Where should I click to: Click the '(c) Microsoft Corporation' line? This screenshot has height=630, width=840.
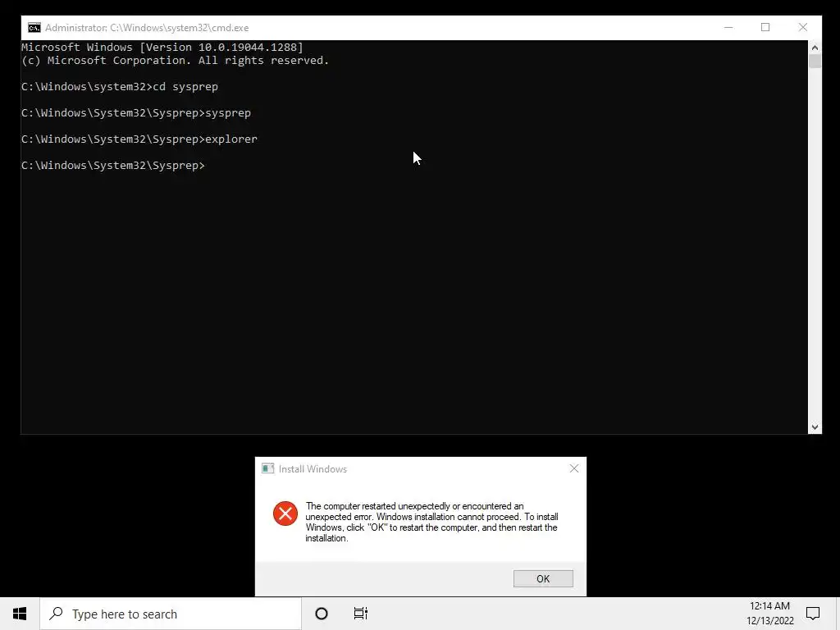point(176,61)
